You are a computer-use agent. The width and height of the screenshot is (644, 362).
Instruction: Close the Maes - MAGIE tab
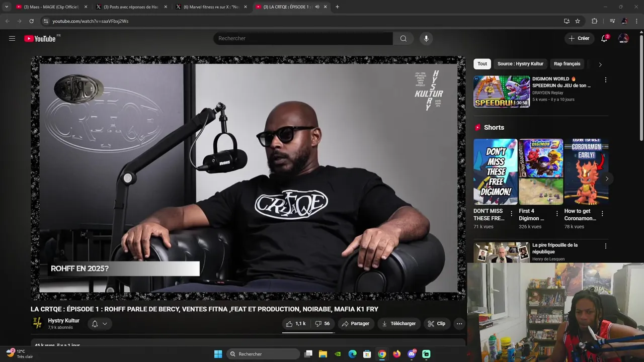[86, 7]
